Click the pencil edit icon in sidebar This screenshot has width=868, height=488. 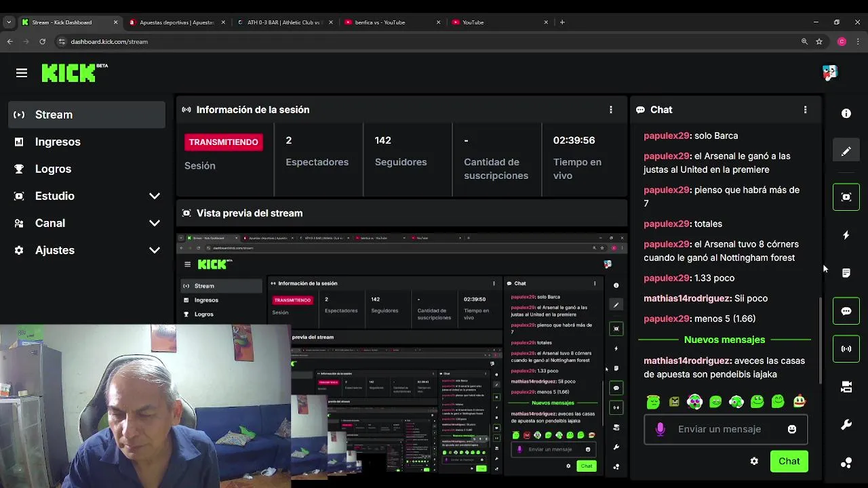[x=846, y=151]
